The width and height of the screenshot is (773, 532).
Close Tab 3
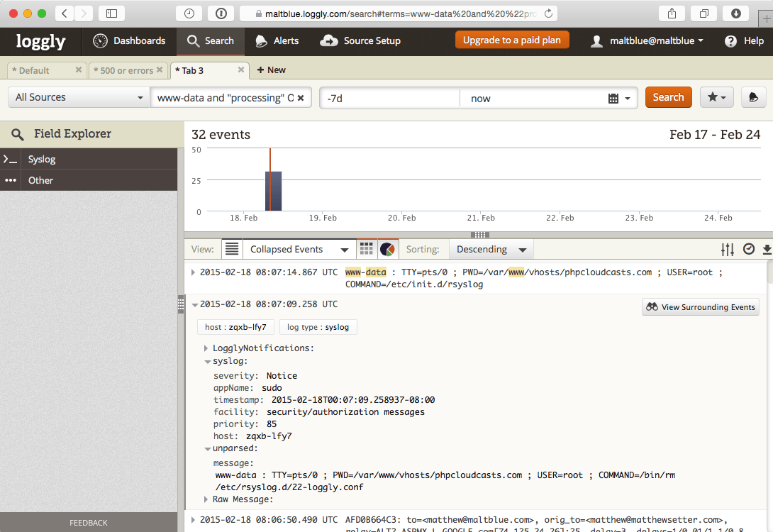click(x=240, y=70)
